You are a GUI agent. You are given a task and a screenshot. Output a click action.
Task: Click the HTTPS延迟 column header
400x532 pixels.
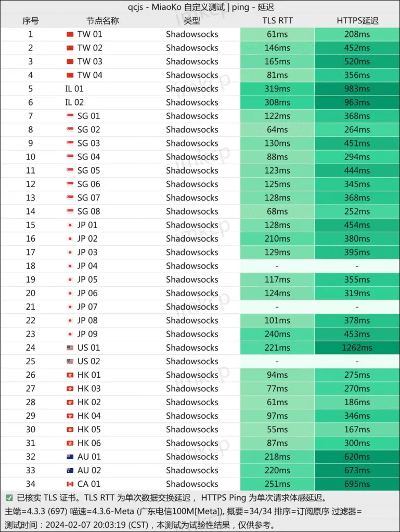click(357, 21)
